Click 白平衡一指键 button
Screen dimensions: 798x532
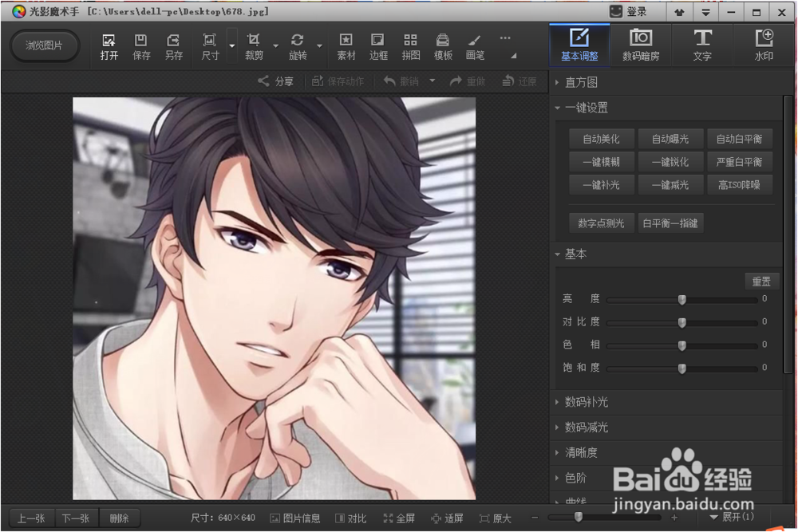pyautogui.click(x=671, y=223)
